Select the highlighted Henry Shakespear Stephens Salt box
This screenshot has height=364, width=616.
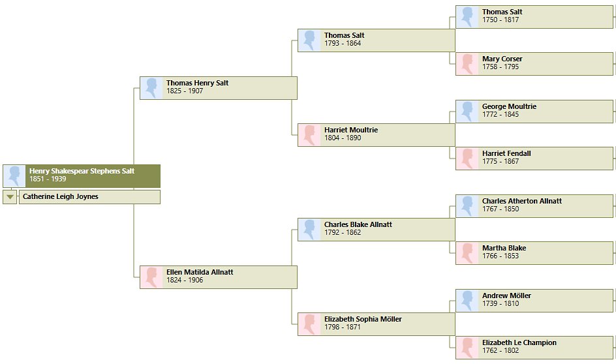click(x=82, y=176)
